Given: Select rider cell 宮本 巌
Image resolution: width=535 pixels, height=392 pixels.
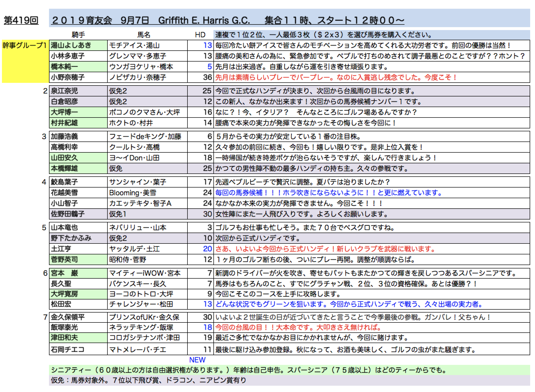Looking at the screenshot, I should (78, 273).
